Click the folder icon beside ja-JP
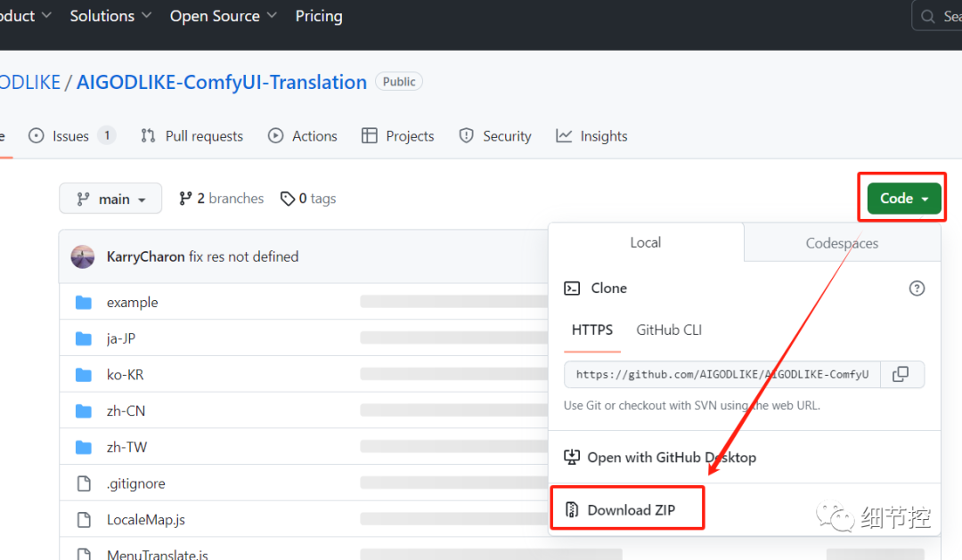 84,338
